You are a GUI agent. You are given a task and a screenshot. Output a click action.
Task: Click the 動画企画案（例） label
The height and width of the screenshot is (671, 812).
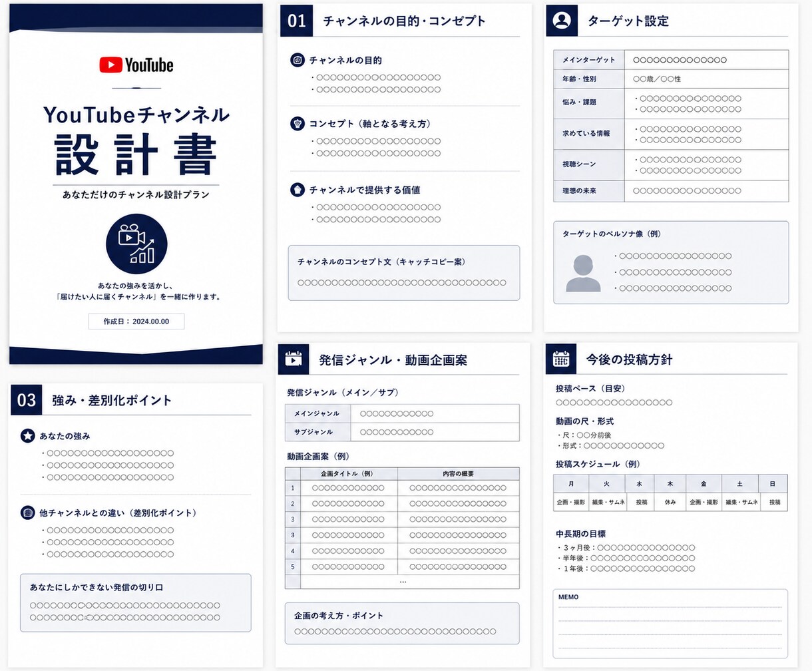pyautogui.click(x=318, y=457)
